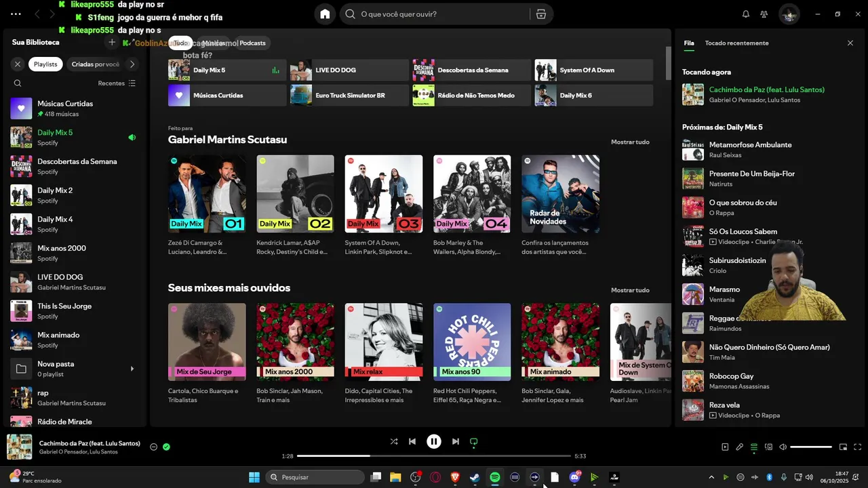Image resolution: width=868 pixels, height=488 pixels.
Task: Open Discord from the taskbar
Action: [x=574, y=477]
